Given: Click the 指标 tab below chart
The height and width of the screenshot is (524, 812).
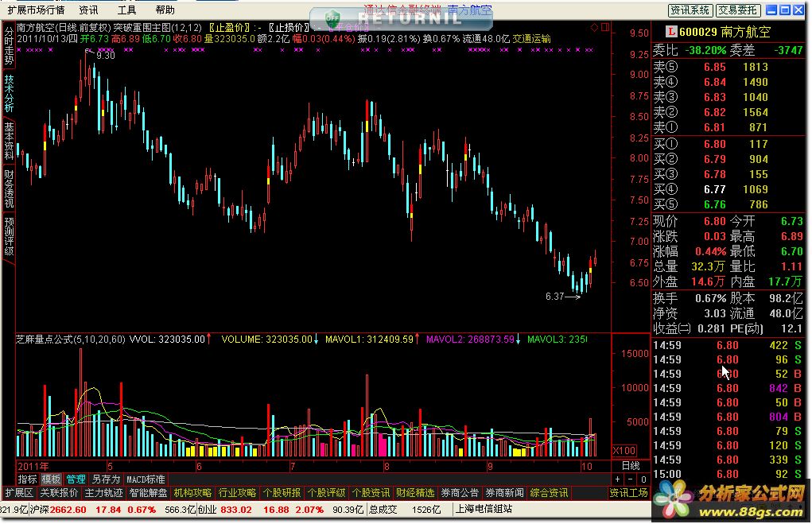Looking at the screenshot, I should coord(28,479).
